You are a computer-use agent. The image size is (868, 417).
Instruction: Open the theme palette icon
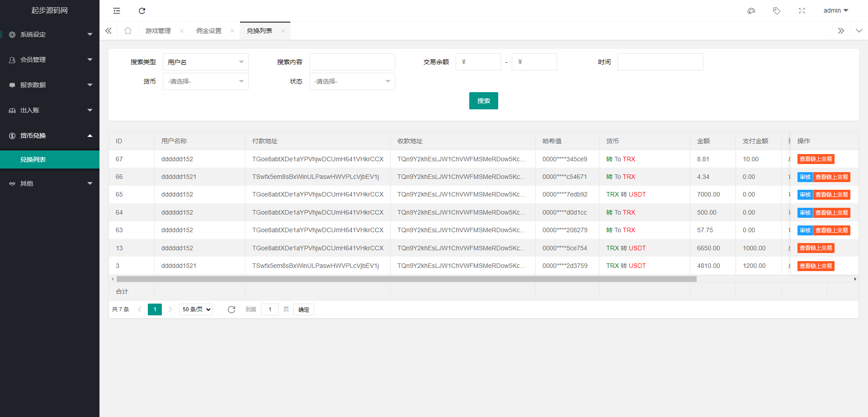751,11
